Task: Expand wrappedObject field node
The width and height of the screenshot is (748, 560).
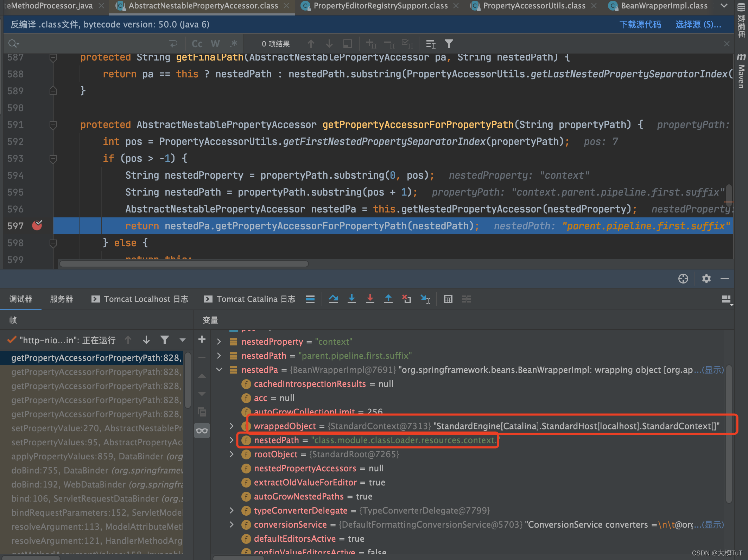Action: point(232,426)
